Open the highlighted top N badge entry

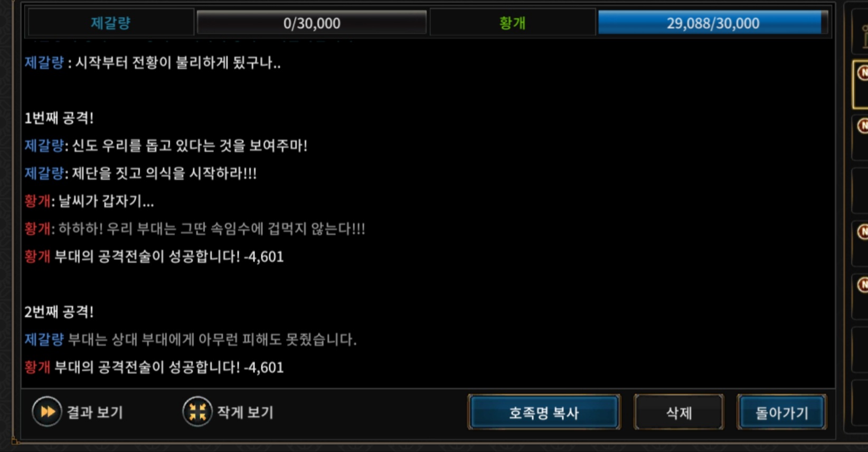(x=861, y=84)
